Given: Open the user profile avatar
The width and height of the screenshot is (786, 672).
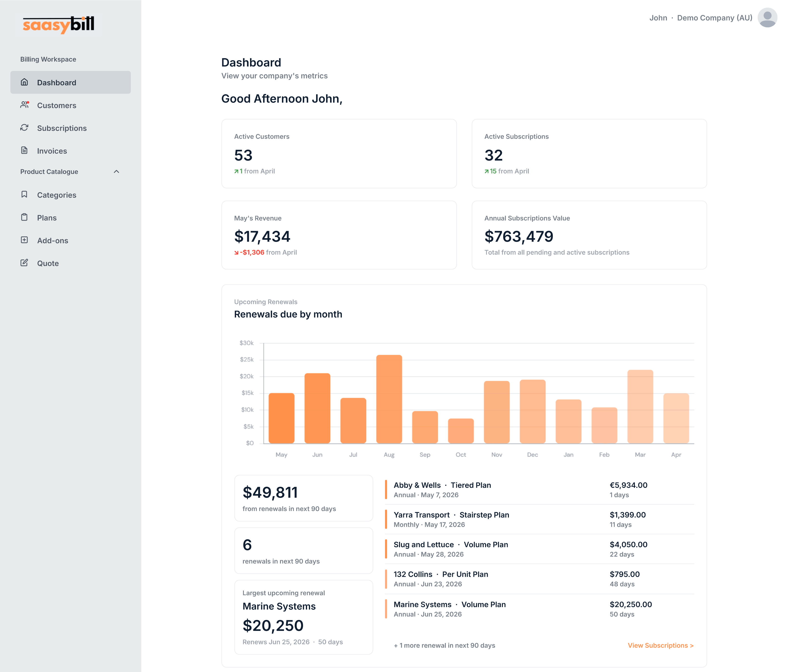Looking at the screenshot, I should (767, 17).
